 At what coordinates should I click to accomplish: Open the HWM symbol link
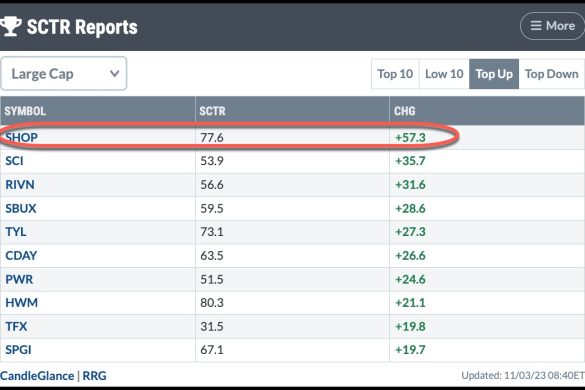coord(22,303)
